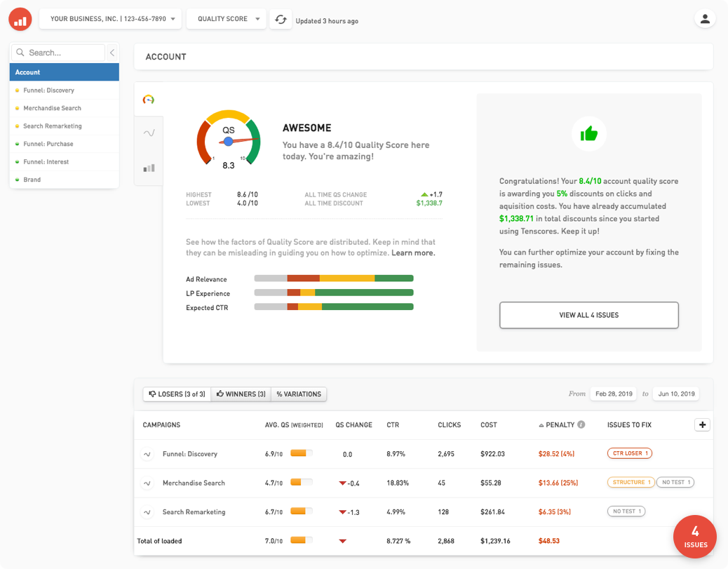Screen dimensions: 728x569
Task: Open the Your Business, Inc. account dropdown
Action: pyautogui.click(x=111, y=19)
